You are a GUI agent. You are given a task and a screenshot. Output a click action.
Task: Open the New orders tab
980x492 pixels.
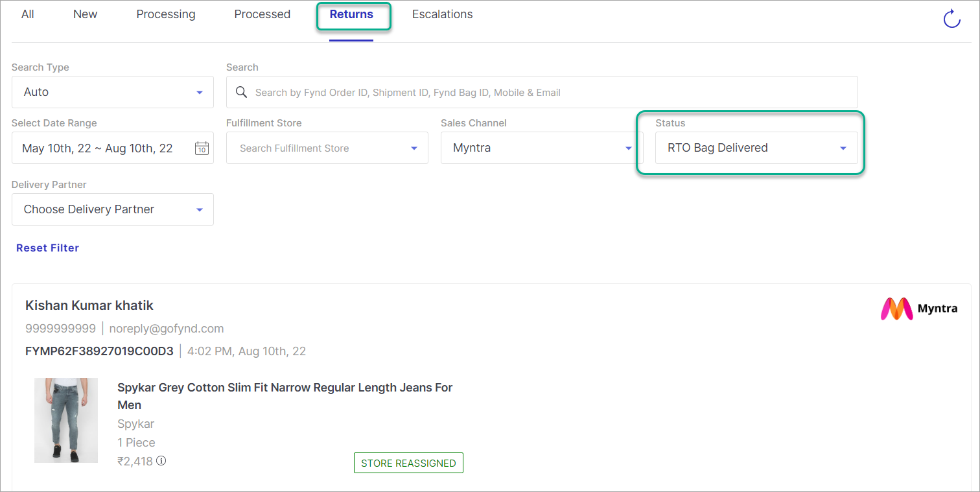(x=85, y=14)
